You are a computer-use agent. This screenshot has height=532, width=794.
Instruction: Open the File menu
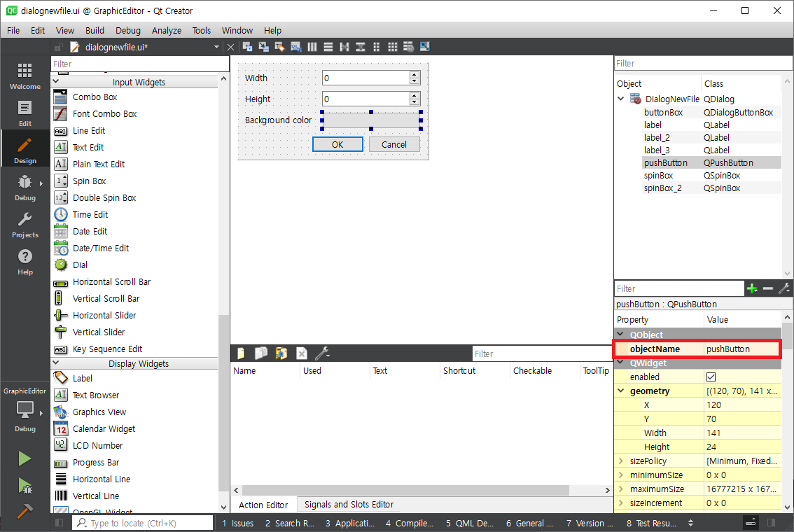(x=14, y=30)
